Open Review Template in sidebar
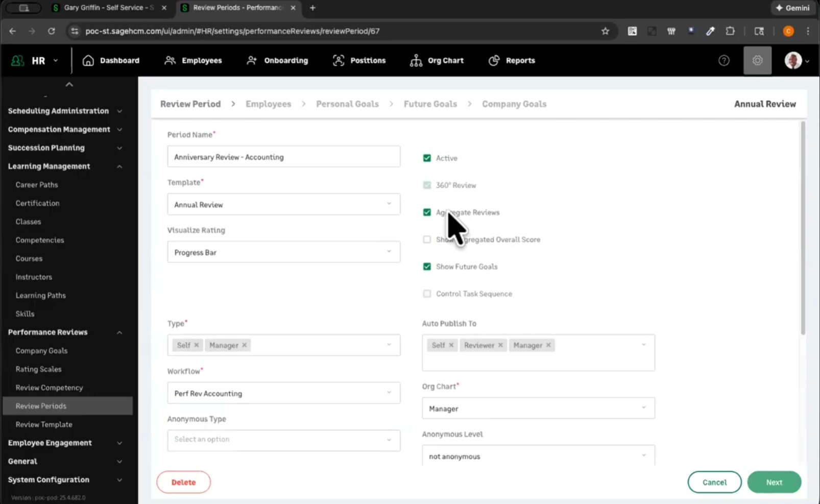820x504 pixels. [x=44, y=424]
